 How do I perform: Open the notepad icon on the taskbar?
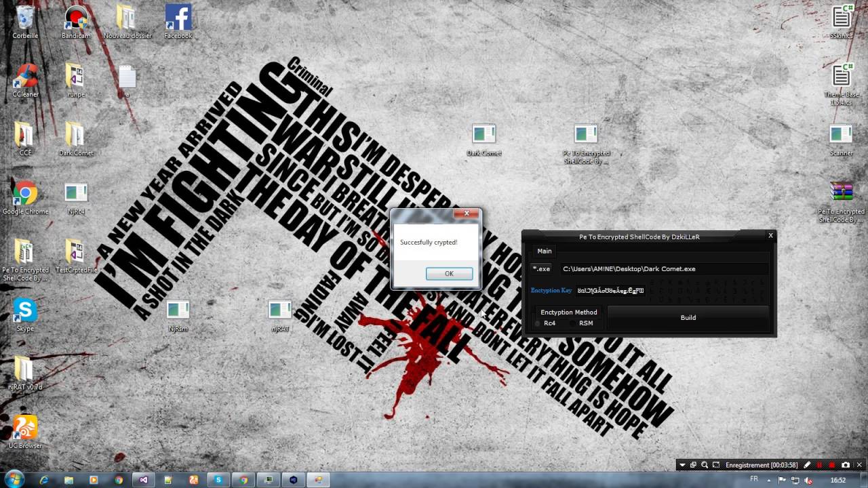[169, 480]
